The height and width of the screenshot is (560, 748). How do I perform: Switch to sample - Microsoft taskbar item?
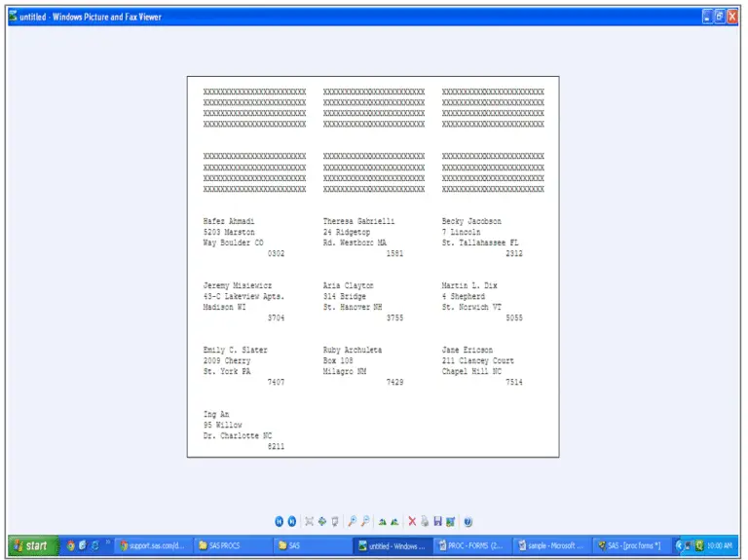[x=551, y=546]
